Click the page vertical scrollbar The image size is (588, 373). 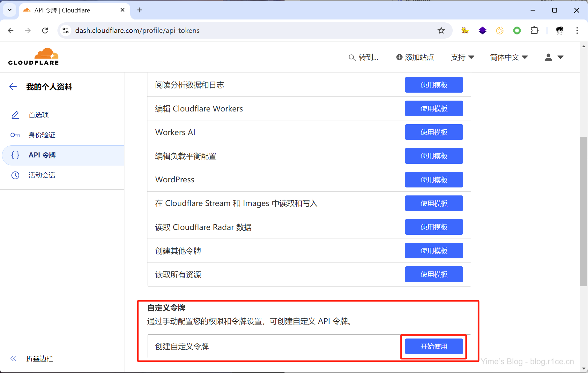[x=583, y=211]
